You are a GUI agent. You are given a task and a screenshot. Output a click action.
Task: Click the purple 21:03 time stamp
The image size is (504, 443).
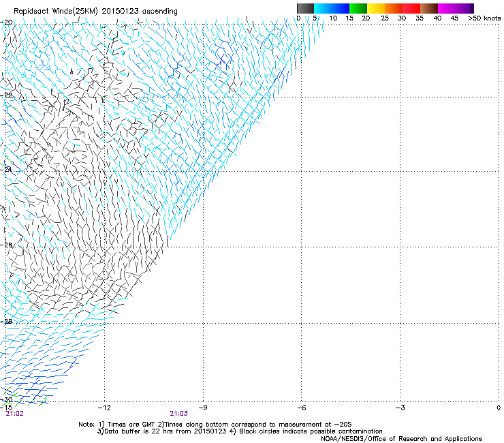pos(178,414)
